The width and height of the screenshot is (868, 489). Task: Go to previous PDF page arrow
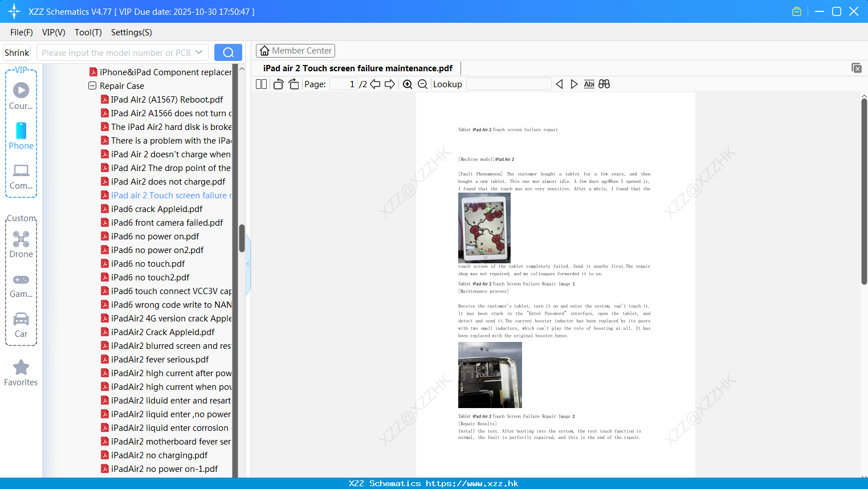[375, 84]
